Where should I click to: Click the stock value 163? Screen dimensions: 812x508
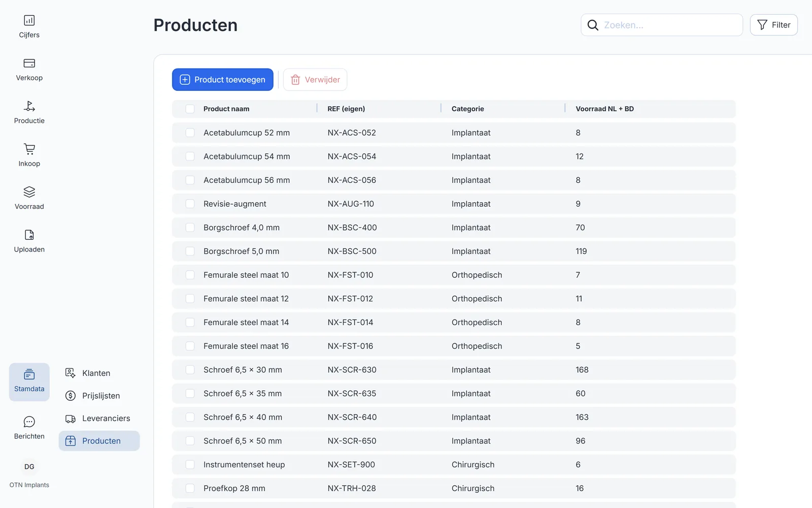[582, 417]
